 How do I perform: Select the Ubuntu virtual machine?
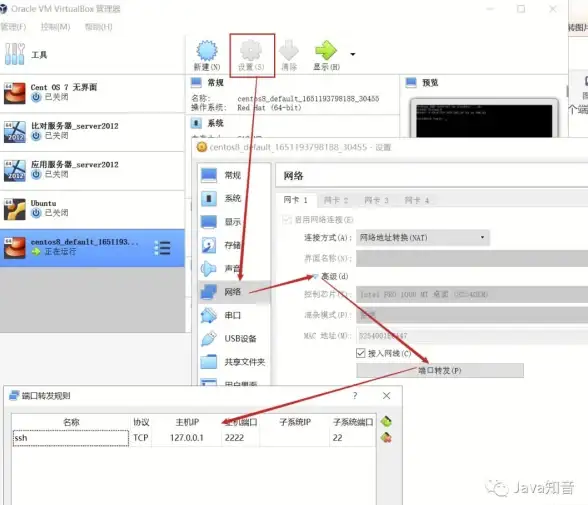[x=92, y=209]
